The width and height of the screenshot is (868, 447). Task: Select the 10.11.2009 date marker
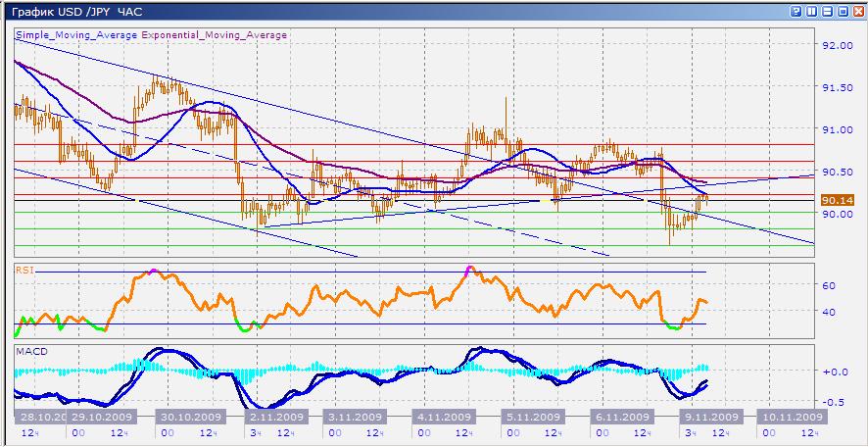click(791, 416)
